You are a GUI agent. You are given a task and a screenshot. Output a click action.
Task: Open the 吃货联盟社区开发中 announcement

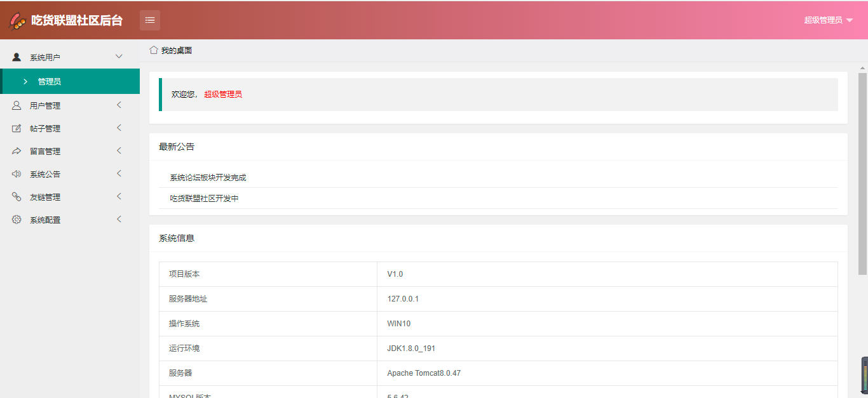[204, 199]
